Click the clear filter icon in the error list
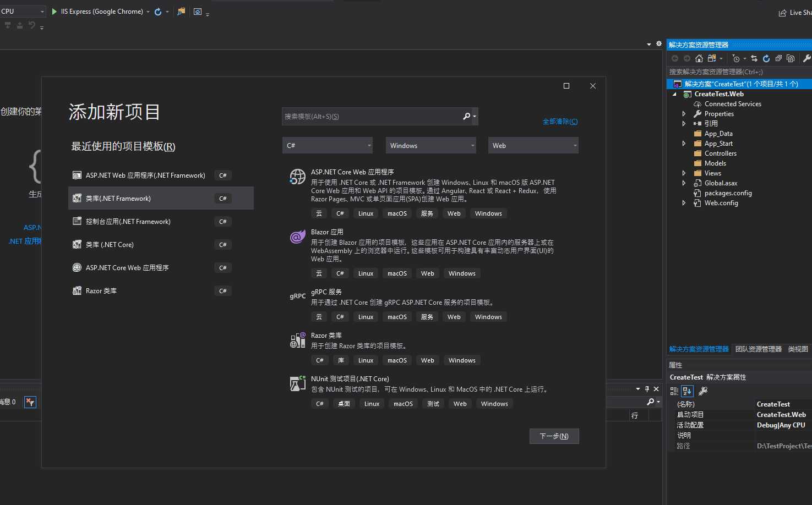 (30, 402)
